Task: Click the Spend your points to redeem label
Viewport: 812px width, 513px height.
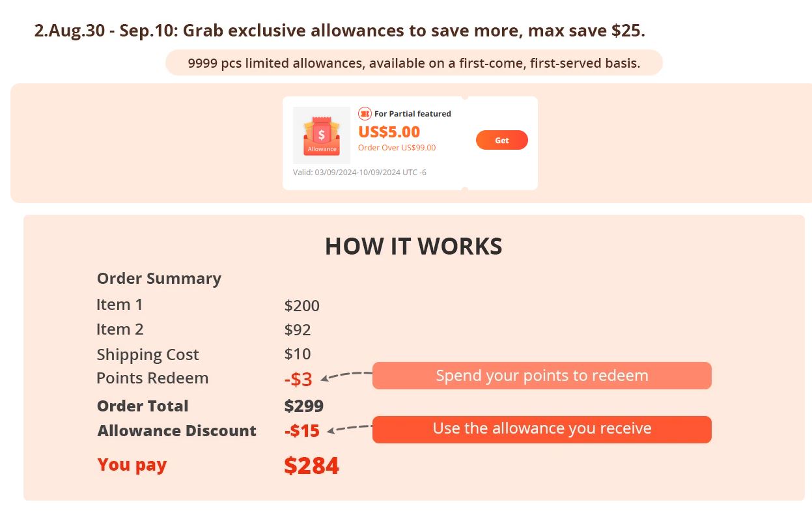Action: coord(542,376)
